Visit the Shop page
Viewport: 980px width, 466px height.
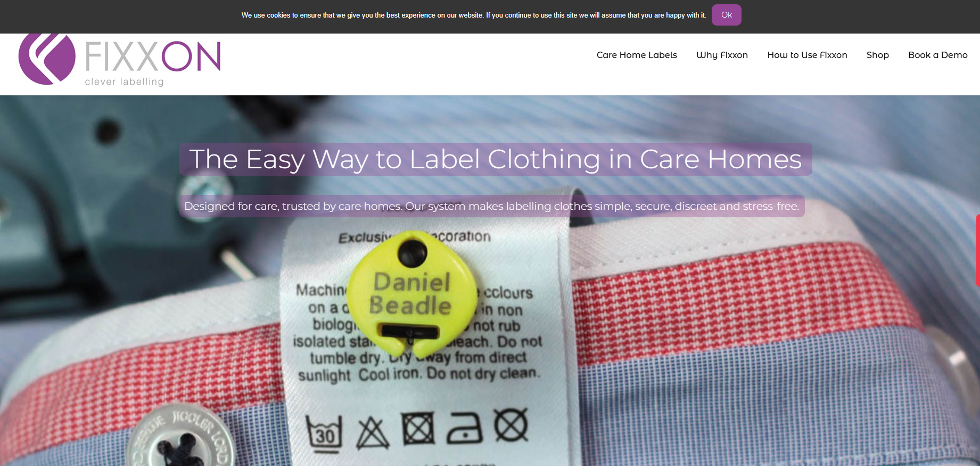coord(877,55)
